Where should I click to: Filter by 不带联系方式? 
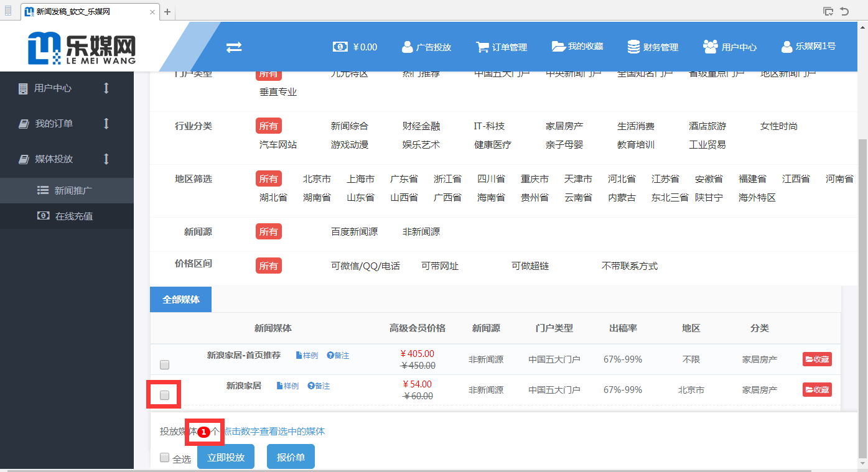[x=630, y=266]
